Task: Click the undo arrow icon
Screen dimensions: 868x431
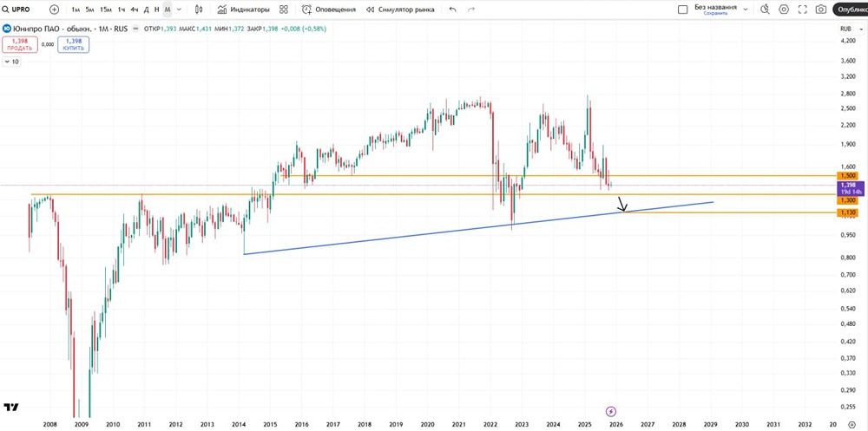Action: click(453, 10)
